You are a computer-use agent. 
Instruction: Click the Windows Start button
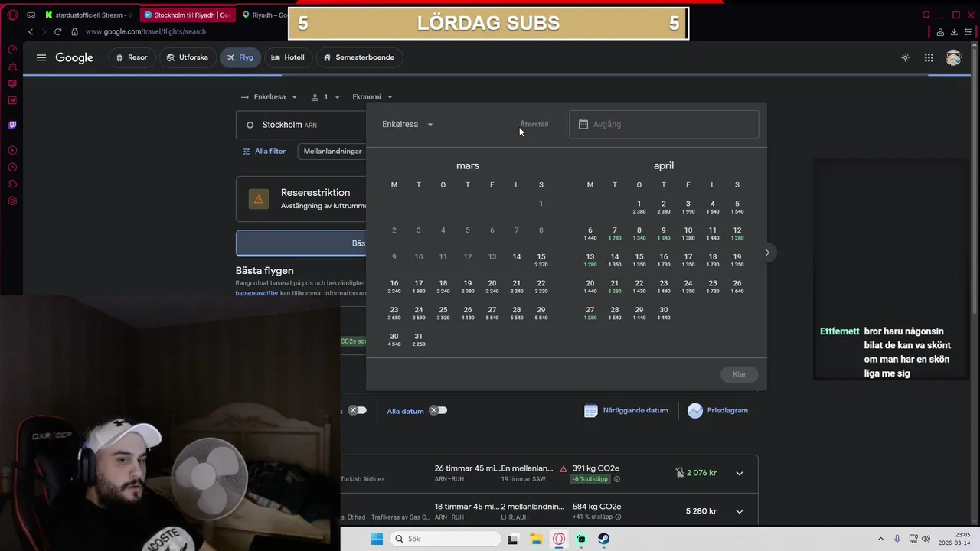[x=377, y=539]
